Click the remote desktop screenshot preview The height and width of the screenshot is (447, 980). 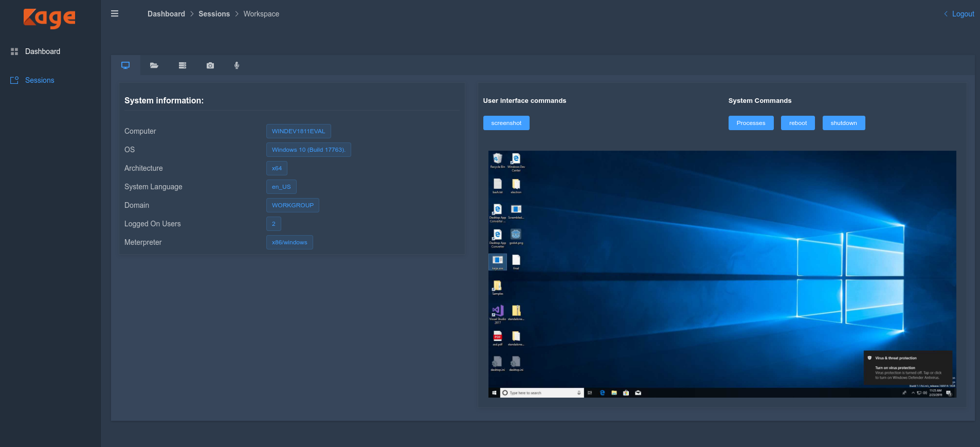point(722,274)
